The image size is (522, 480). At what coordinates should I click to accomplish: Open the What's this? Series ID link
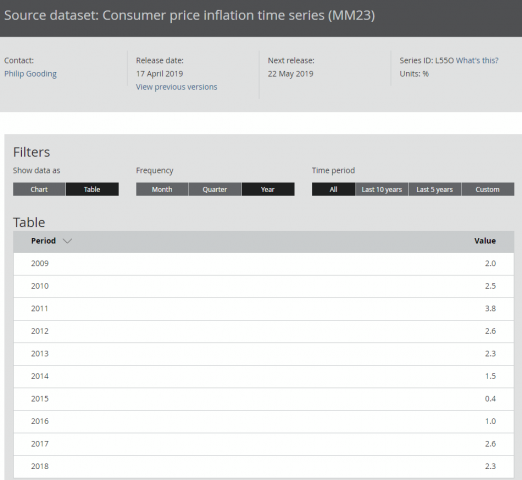coord(477,60)
